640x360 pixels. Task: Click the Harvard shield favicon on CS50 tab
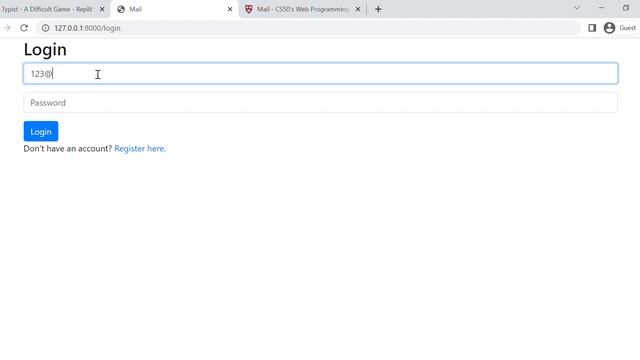pyautogui.click(x=249, y=9)
